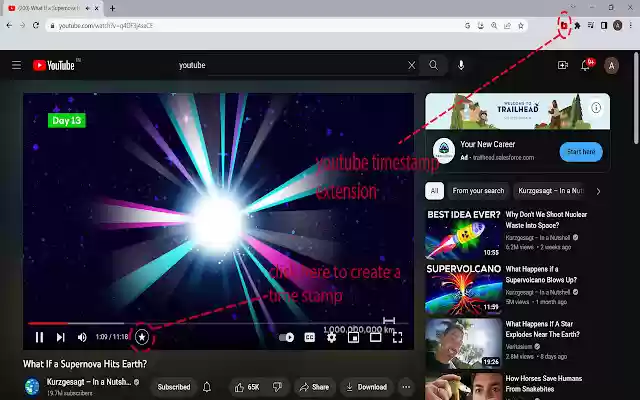
Task: Click the Download button
Action: [x=366, y=387]
